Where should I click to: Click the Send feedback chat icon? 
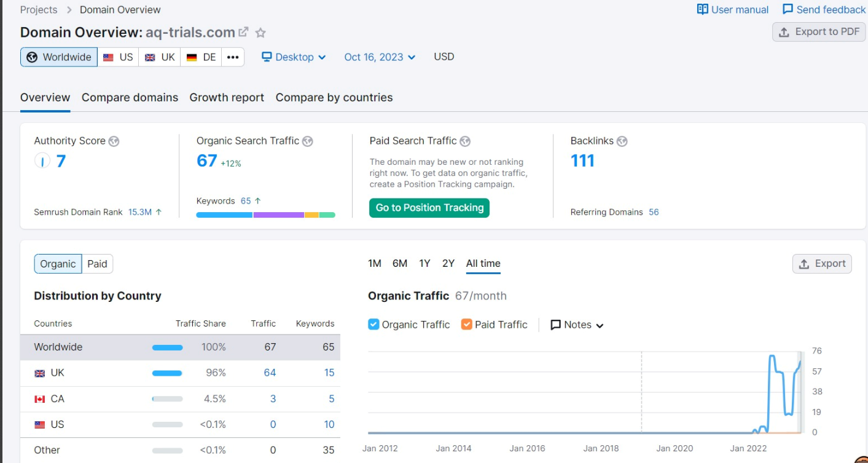coord(788,9)
